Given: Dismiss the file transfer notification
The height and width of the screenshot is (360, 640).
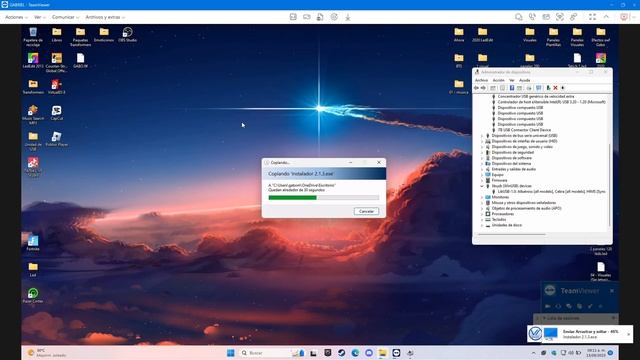Looking at the screenshot, I should pos(629,334).
